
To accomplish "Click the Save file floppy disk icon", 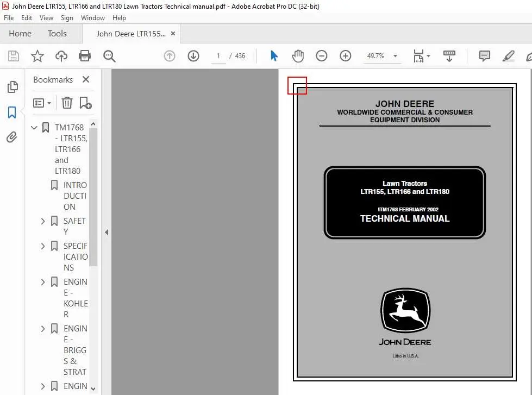I will coord(13,55).
